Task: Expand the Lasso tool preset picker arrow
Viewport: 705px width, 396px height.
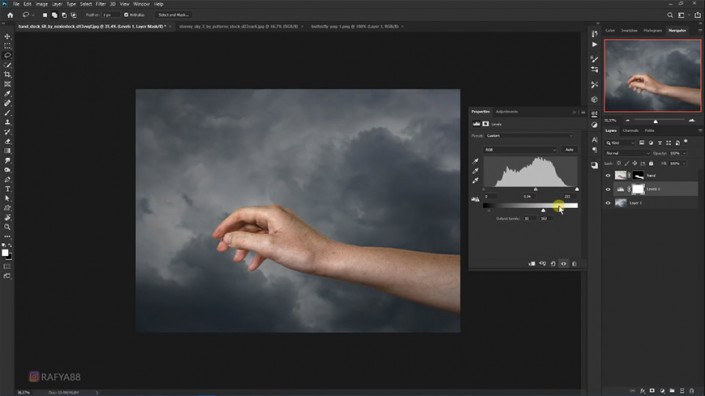Action: click(33, 15)
